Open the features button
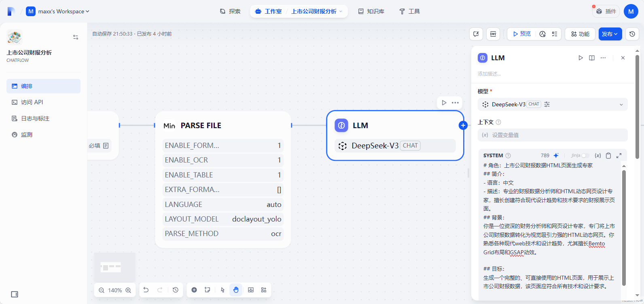This screenshot has width=644, height=304. (580, 34)
